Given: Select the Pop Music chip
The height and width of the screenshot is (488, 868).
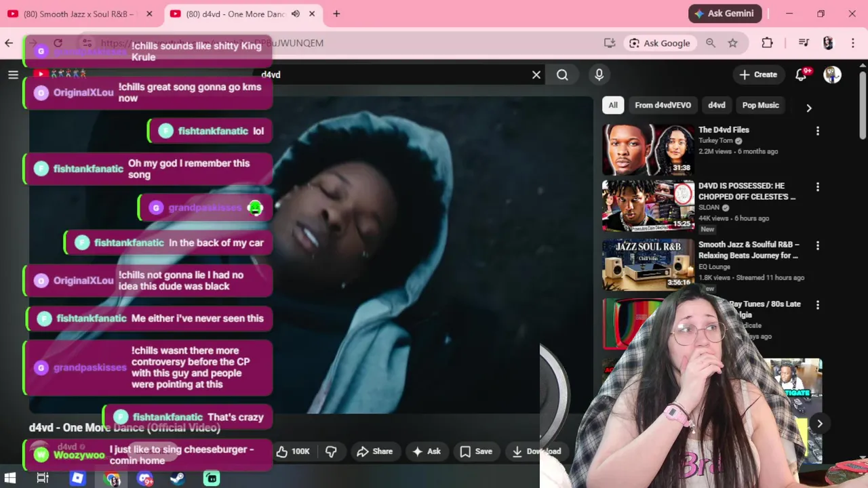Looking at the screenshot, I should click(760, 105).
